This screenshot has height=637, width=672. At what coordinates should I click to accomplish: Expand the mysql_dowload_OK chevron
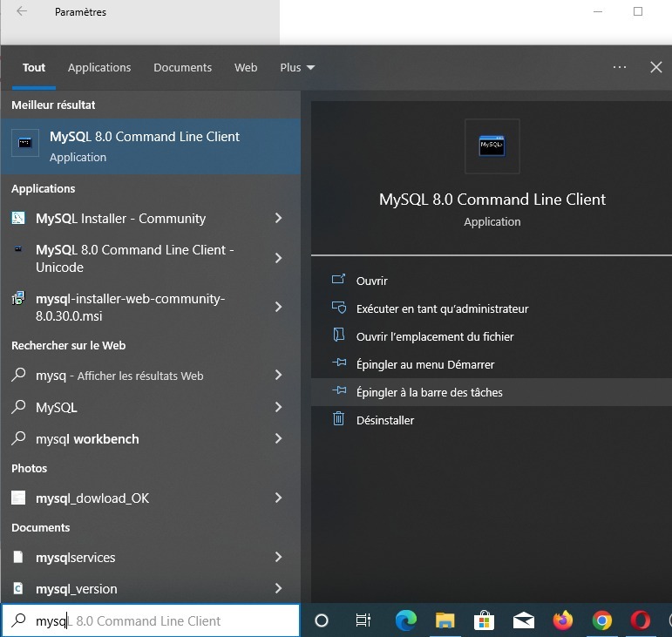tap(279, 498)
